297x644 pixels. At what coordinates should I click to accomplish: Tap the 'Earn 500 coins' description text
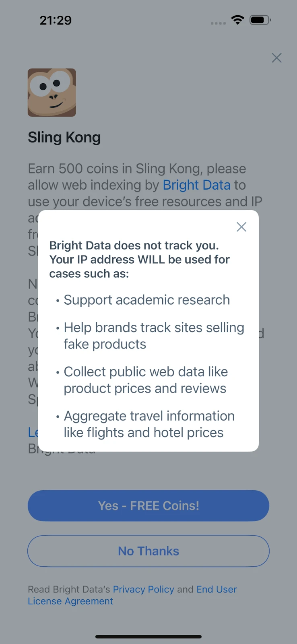click(x=137, y=169)
